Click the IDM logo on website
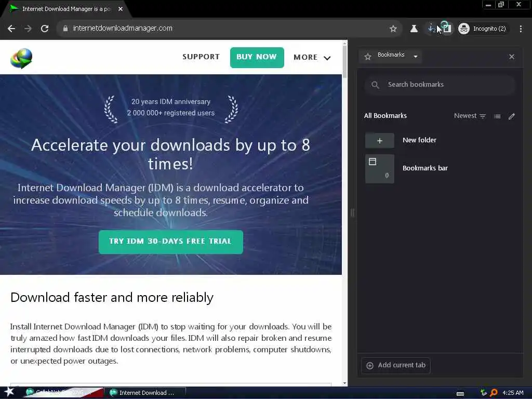 [21, 58]
